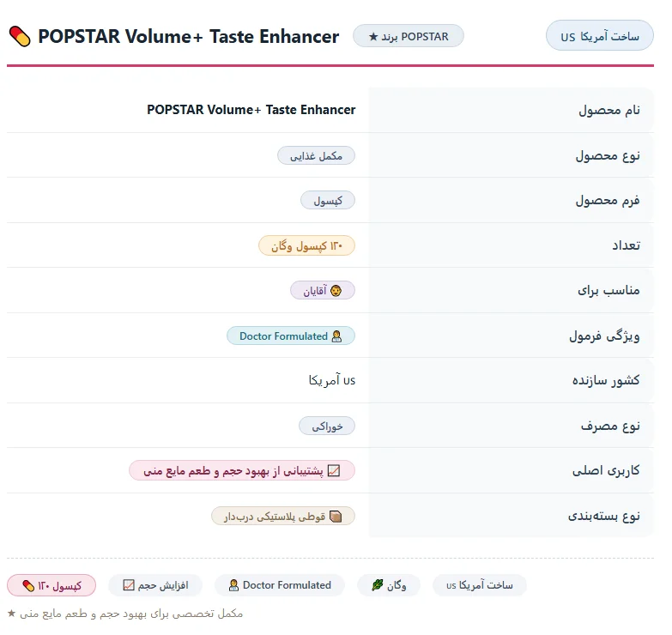Click the chart icon in the پشتیبانی از بهبود حجم badge
This screenshot has width=672, height=635.
point(334,471)
